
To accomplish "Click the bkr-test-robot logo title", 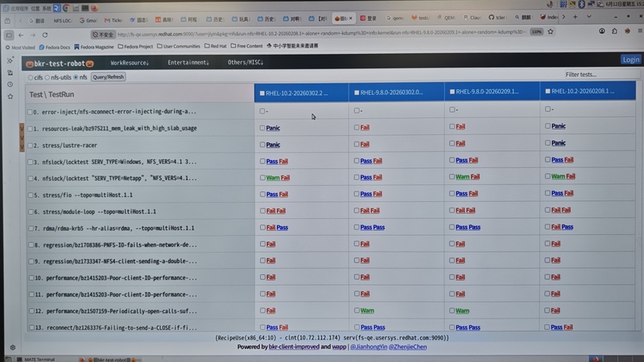I will point(60,64).
